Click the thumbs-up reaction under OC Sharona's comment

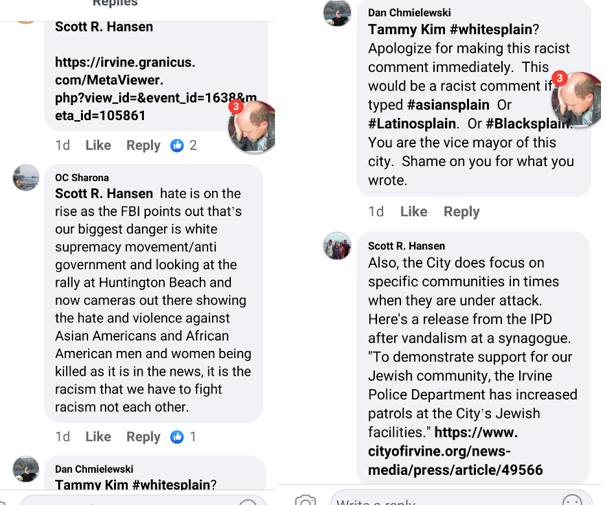[177, 437]
